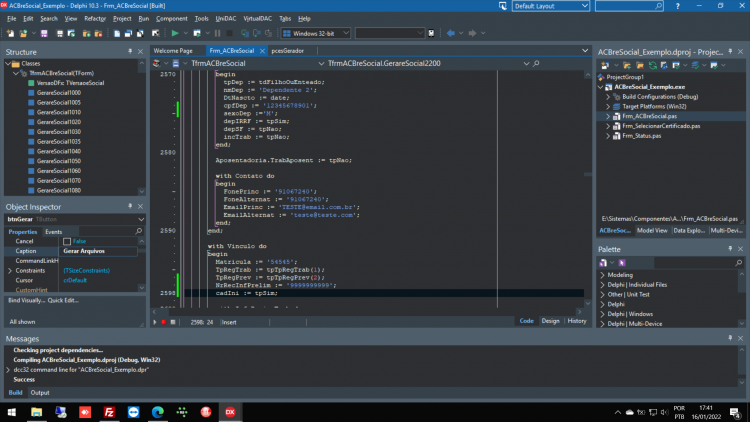Click the Palette search field
Image resolution: width=750 pixels, height=422 pixels.
tap(698, 263)
